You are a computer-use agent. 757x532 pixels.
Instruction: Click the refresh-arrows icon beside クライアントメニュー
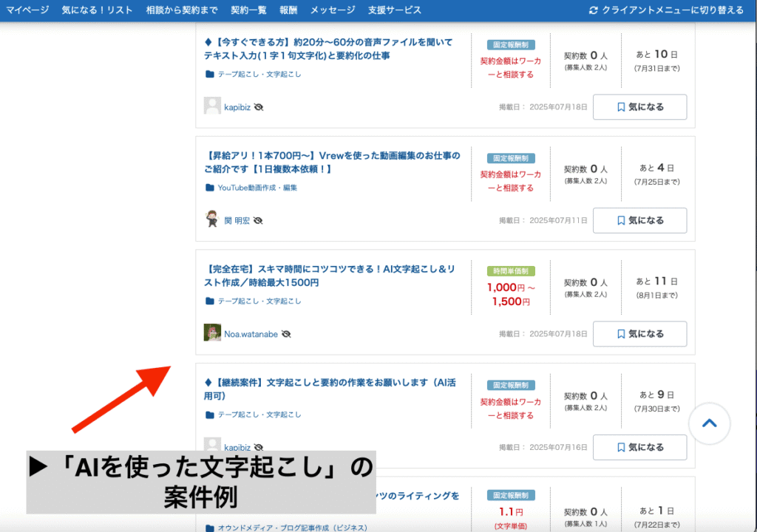[594, 10]
